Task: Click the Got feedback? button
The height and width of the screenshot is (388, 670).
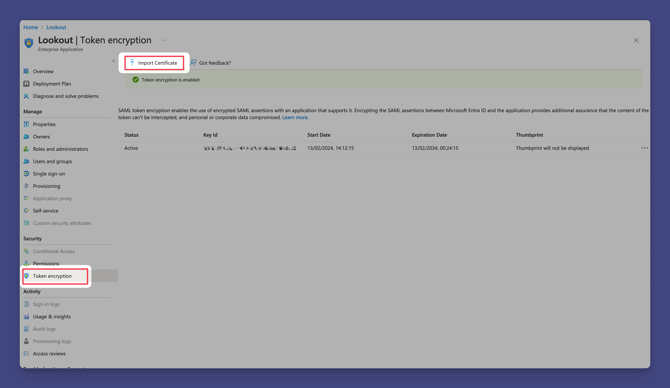Action: pyautogui.click(x=211, y=63)
